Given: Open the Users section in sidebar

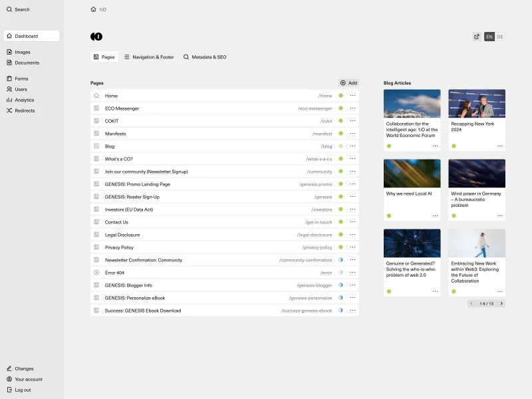Looking at the screenshot, I should click(x=20, y=89).
